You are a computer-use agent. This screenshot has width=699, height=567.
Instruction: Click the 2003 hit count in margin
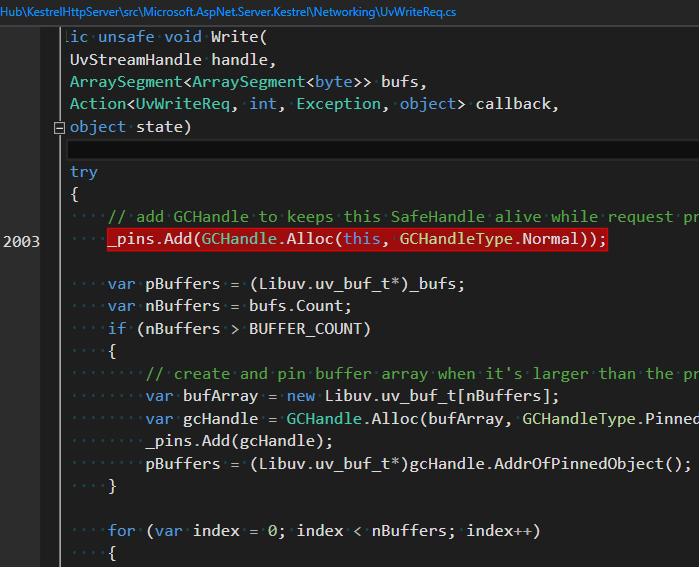21,242
